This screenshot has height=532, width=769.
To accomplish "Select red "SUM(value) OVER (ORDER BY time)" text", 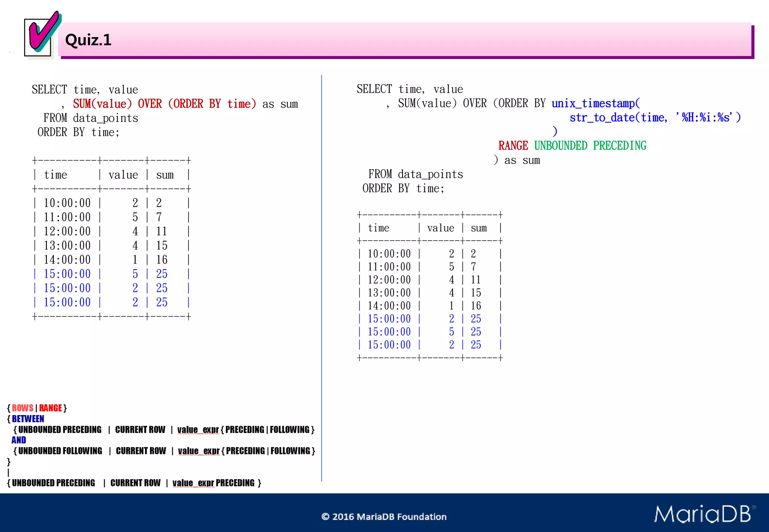I will pyautogui.click(x=164, y=104).
